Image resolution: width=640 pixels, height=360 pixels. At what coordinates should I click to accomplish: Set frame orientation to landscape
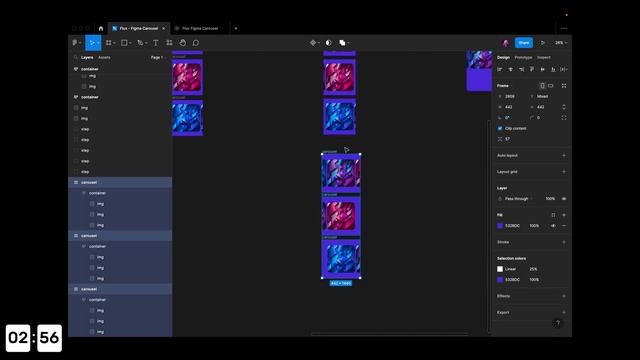[551, 86]
